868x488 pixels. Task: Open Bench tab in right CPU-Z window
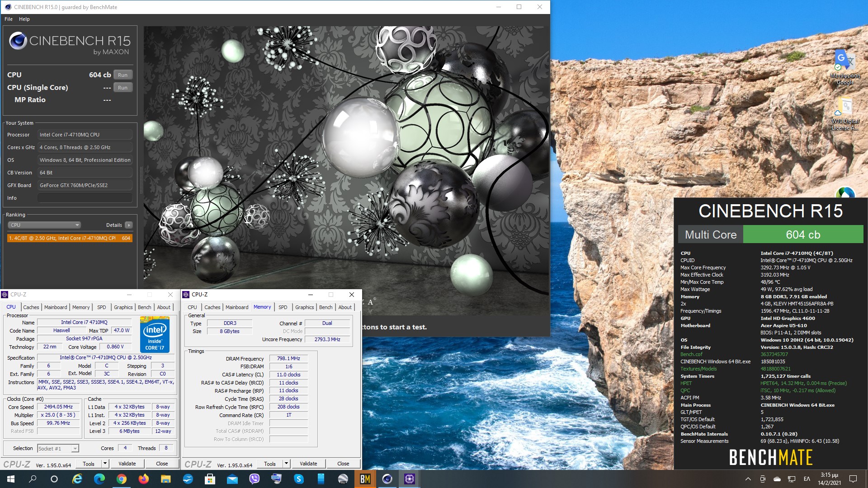point(326,307)
